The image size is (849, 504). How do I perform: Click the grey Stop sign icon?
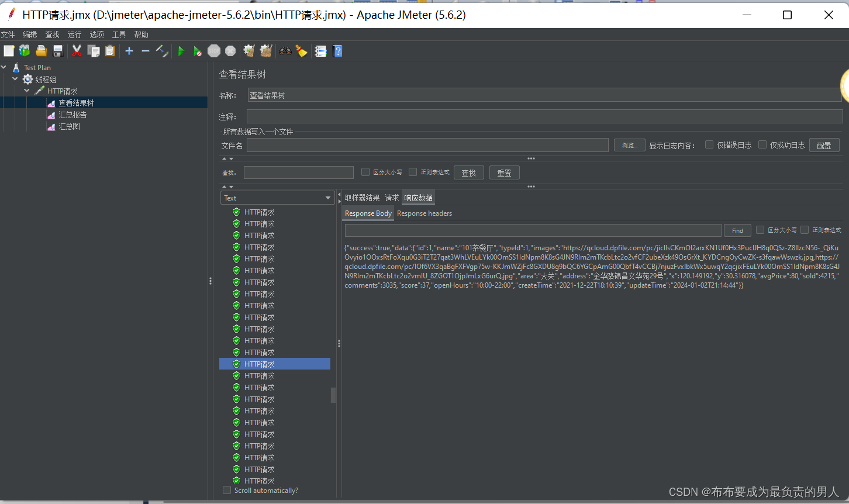click(x=214, y=51)
